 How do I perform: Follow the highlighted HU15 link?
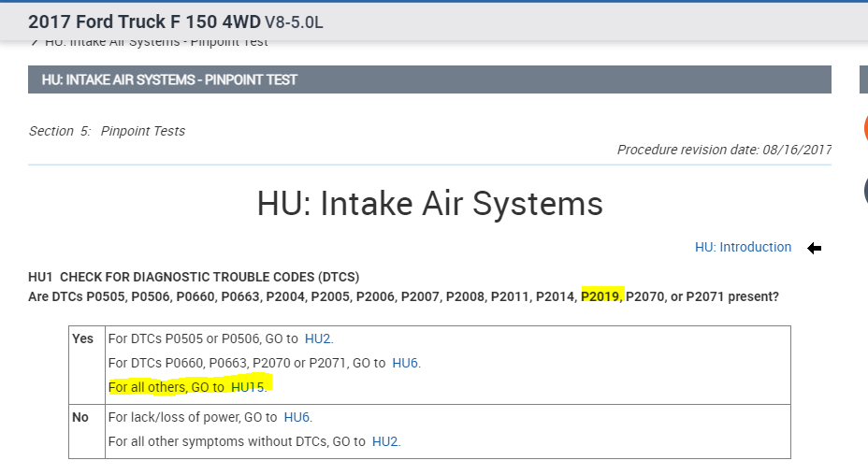249,386
